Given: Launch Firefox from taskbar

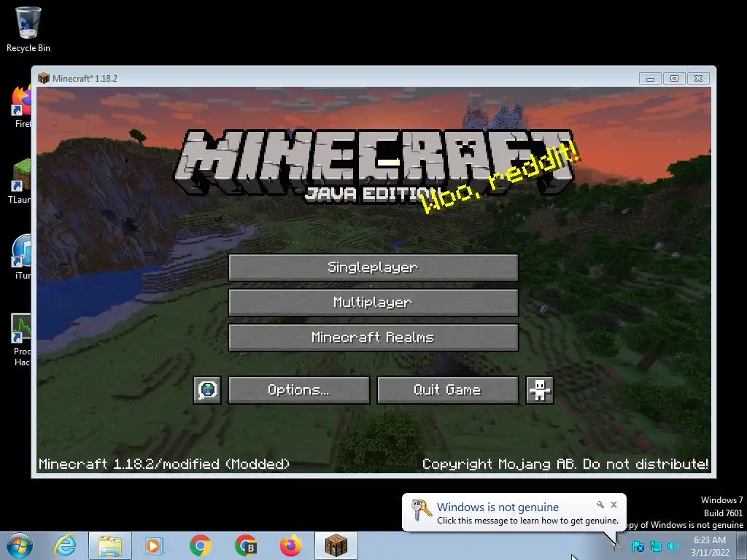Looking at the screenshot, I should tap(290, 545).
